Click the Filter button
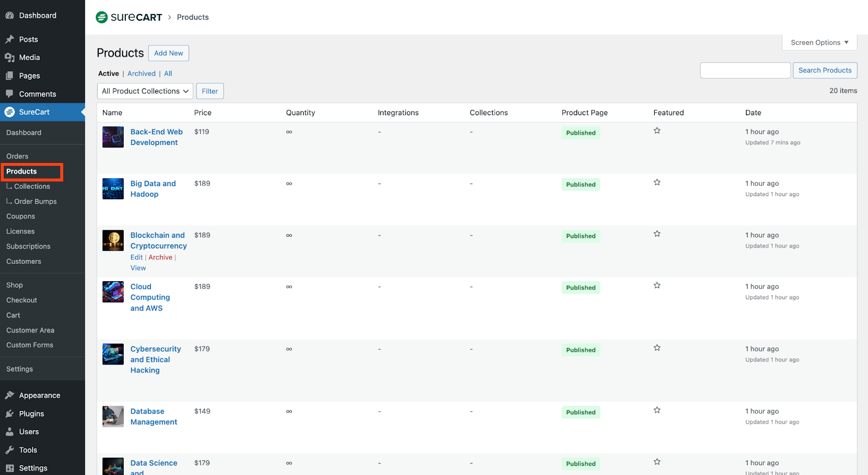The height and width of the screenshot is (475, 868). [x=210, y=91]
